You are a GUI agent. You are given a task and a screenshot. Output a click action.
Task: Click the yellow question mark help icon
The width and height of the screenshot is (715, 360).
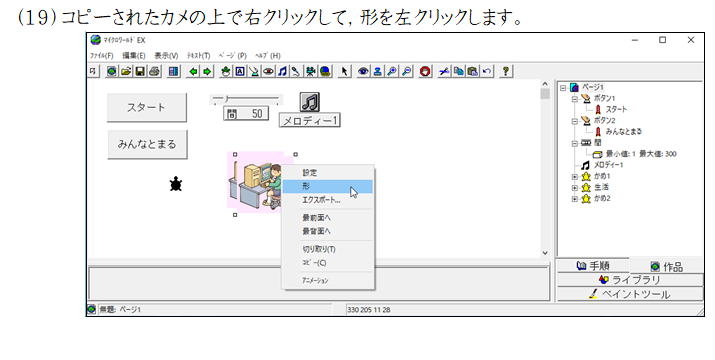(505, 71)
